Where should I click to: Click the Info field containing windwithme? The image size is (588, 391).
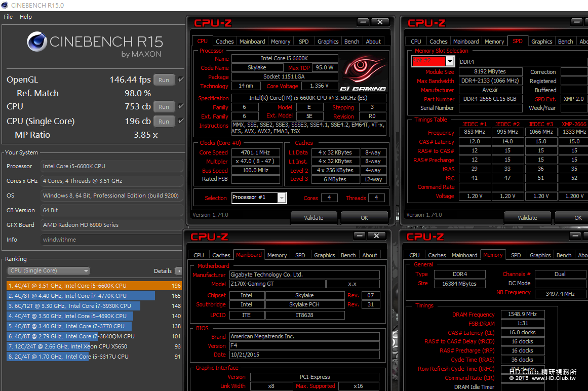tap(111, 240)
